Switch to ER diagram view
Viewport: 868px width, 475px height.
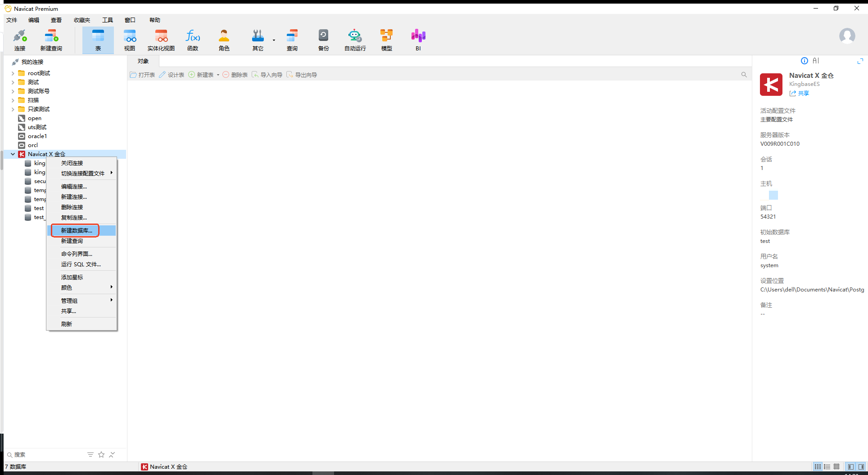(836, 467)
